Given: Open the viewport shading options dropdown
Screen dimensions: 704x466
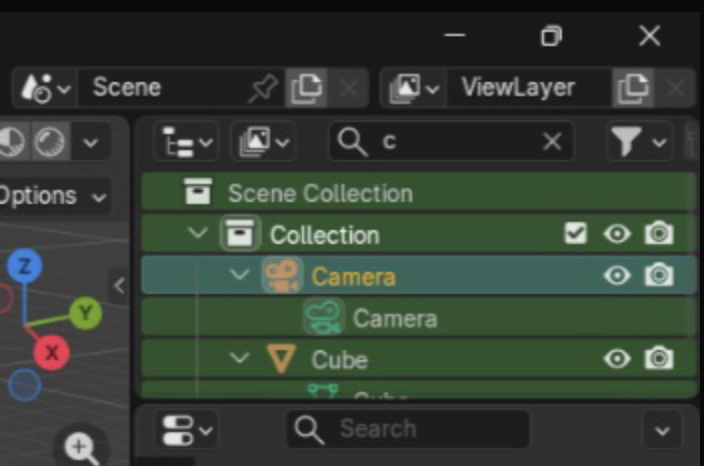Looking at the screenshot, I should click(x=91, y=142).
